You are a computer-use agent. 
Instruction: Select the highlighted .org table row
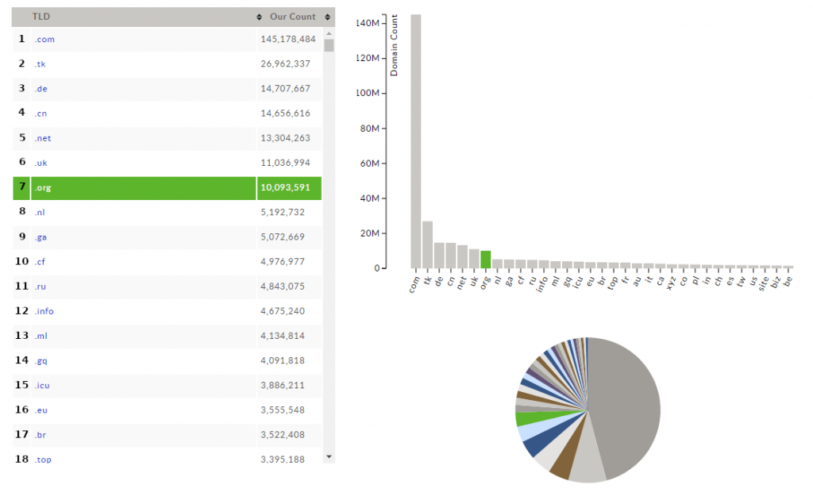click(x=167, y=188)
